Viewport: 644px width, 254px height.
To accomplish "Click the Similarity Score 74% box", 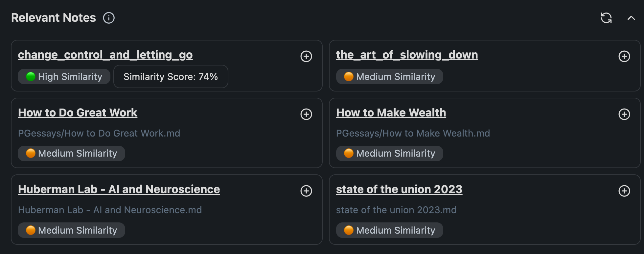I will click(171, 77).
